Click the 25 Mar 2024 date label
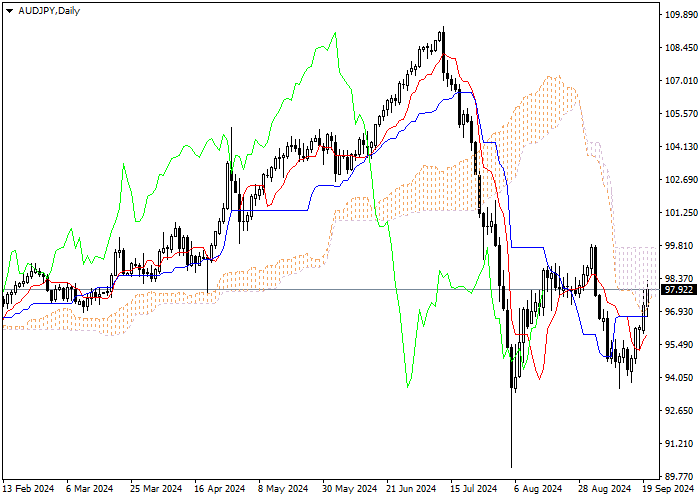 (156, 489)
